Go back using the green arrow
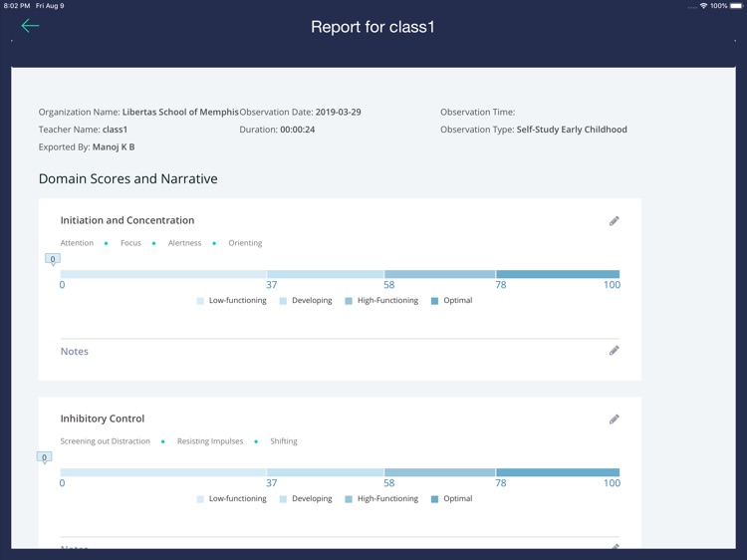 point(30,26)
